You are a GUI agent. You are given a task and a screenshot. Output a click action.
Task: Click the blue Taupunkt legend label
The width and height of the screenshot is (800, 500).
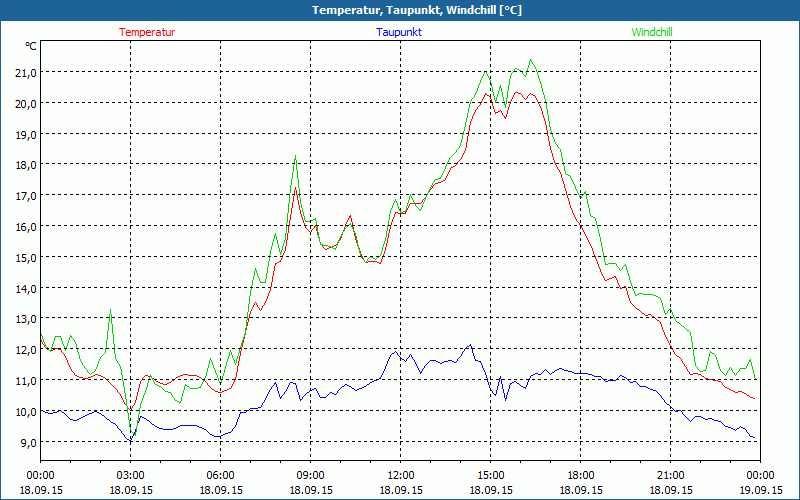[399, 32]
